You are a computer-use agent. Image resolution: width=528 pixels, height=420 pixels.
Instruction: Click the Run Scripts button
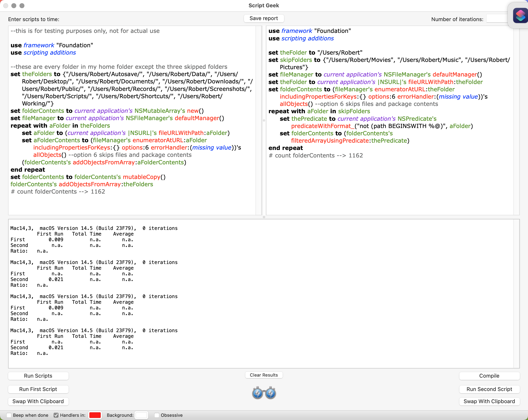click(x=38, y=376)
